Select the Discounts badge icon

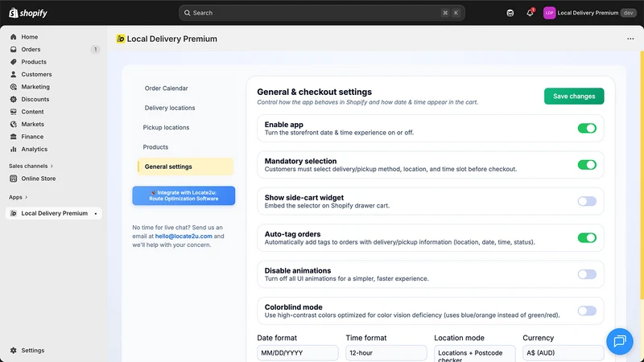[14, 99]
